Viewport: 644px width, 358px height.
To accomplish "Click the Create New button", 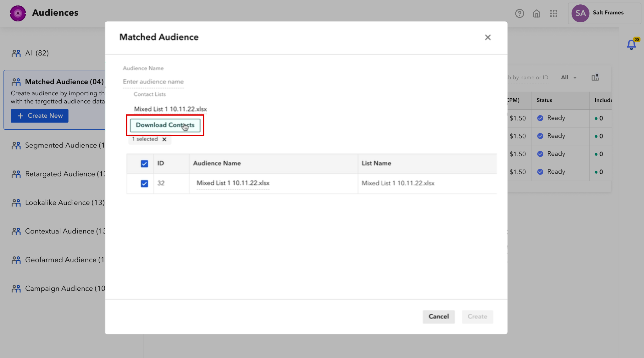I will pos(40,116).
